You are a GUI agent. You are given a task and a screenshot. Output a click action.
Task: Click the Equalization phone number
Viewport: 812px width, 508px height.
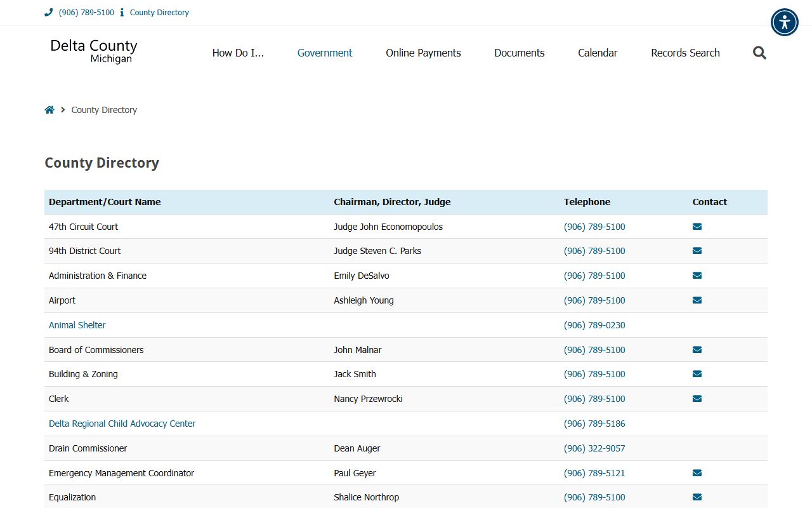coord(594,497)
